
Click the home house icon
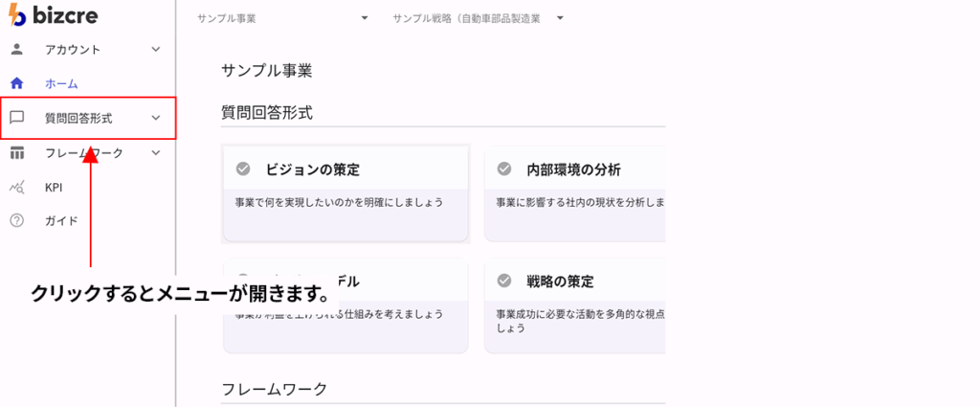(x=17, y=83)
